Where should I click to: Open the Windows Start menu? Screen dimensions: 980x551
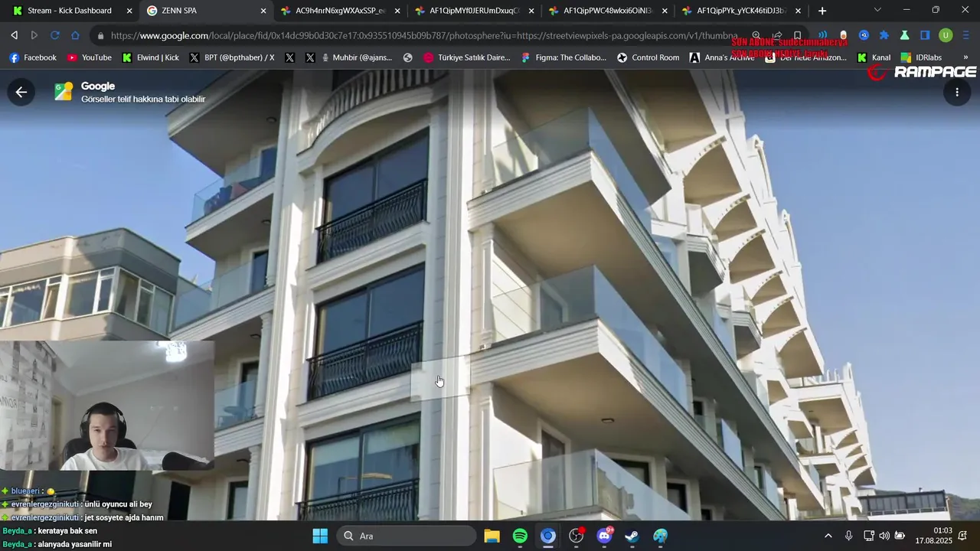pos(320,536)
